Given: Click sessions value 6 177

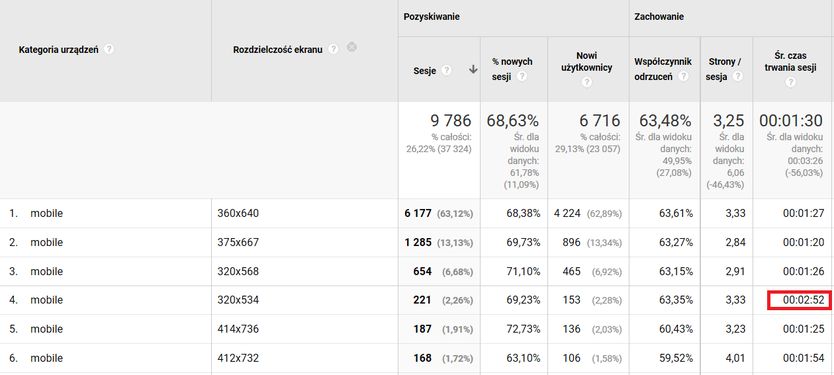Looking at the screenshot, I should [x=418, y=213].
